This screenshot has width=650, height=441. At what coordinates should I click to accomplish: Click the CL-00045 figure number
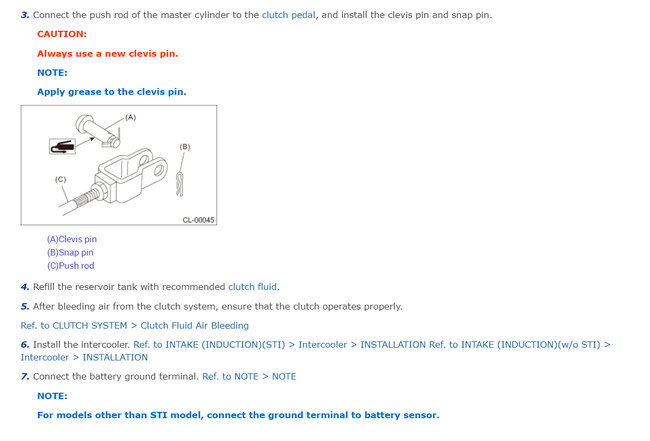pos(198,220)
